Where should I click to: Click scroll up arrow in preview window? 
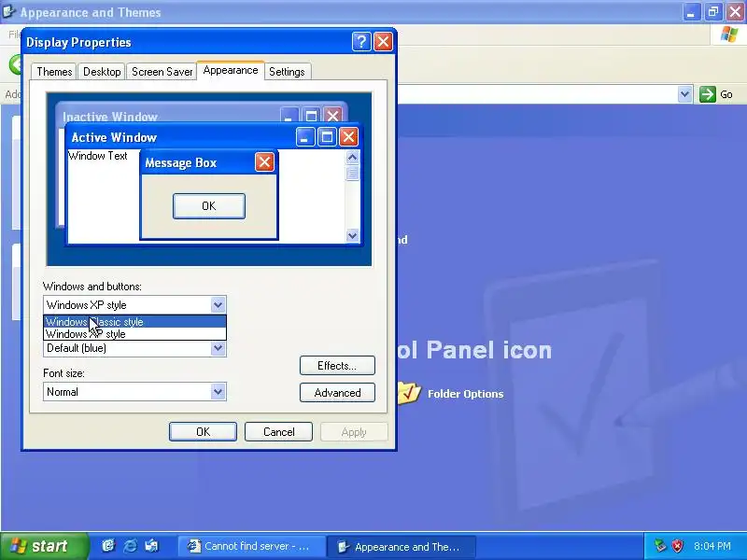(x=353, y=157)
